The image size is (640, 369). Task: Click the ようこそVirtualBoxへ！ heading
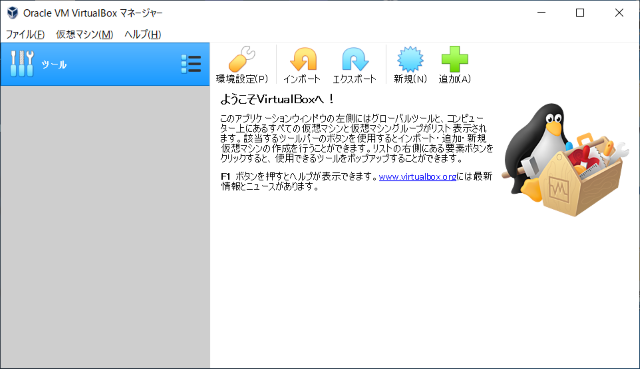point(277,99)
